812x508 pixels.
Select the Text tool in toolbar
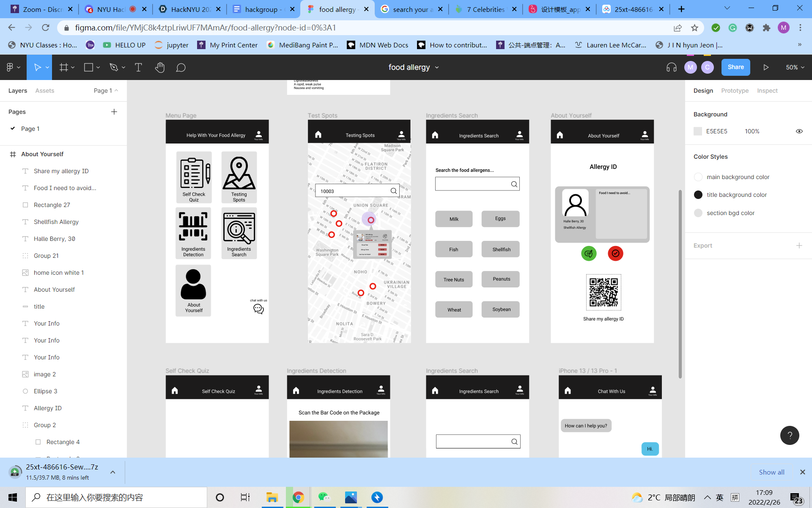[138, 67]
